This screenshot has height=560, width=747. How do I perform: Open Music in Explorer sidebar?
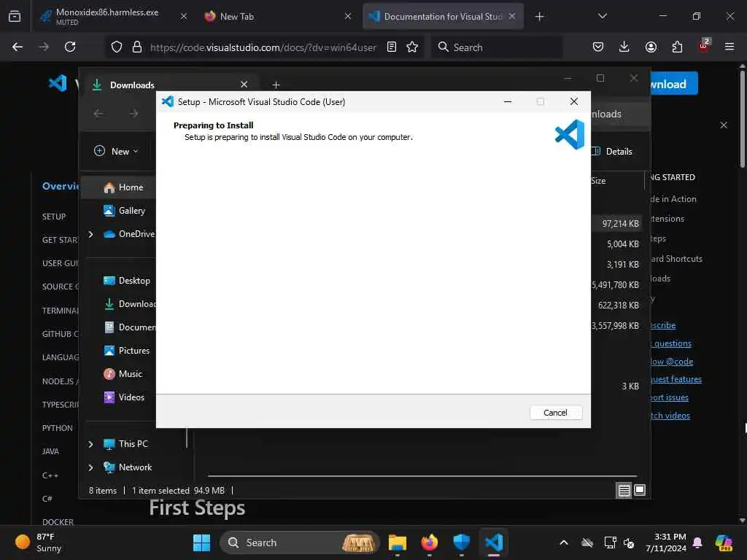point(123,374)
